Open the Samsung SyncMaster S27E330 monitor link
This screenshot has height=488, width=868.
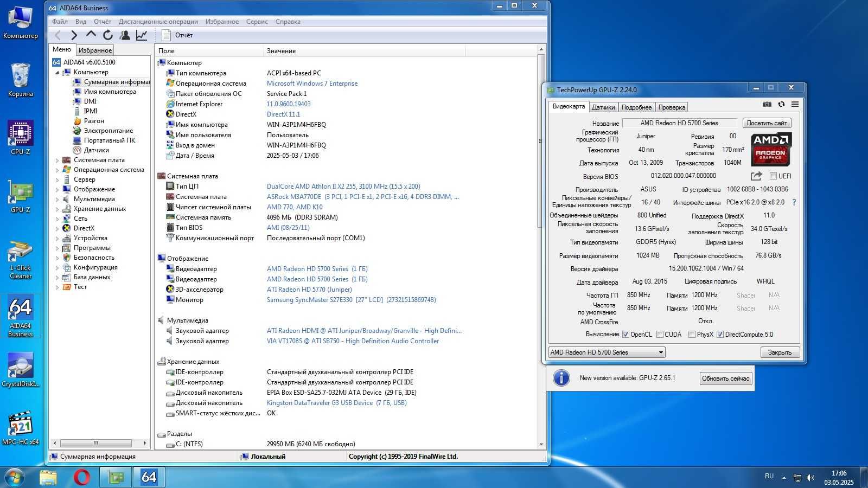pyautogui.click(x=351, y=300)
